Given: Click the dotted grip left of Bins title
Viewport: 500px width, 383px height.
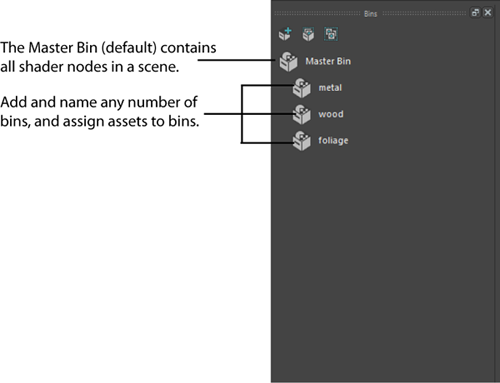Looking at the screenshot, I should point(317,13).
